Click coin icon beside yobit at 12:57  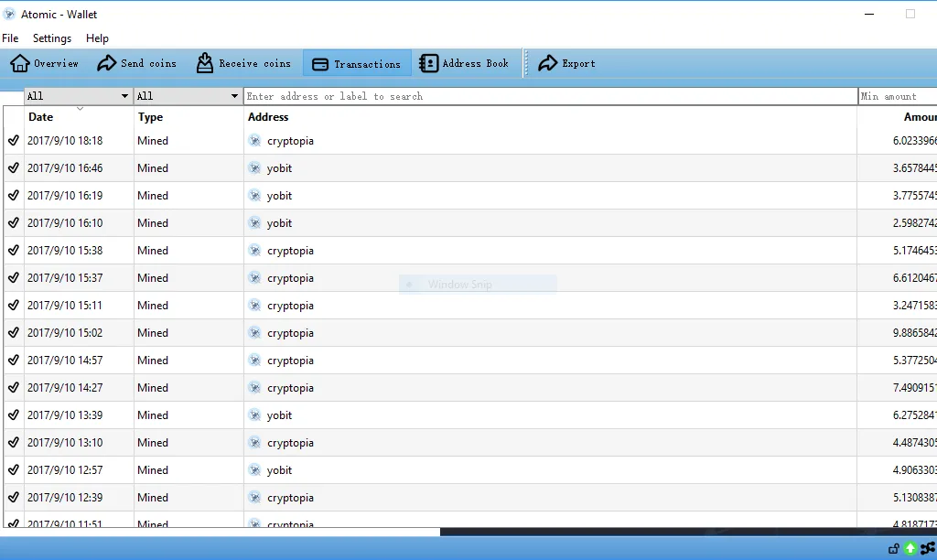254,469
